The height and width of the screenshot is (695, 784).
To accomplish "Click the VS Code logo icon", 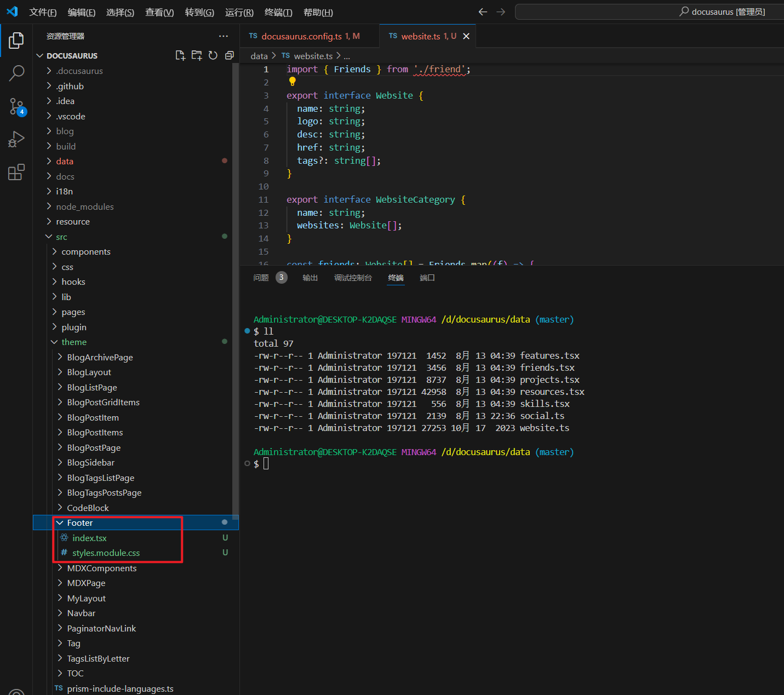I will pos(12,12).
